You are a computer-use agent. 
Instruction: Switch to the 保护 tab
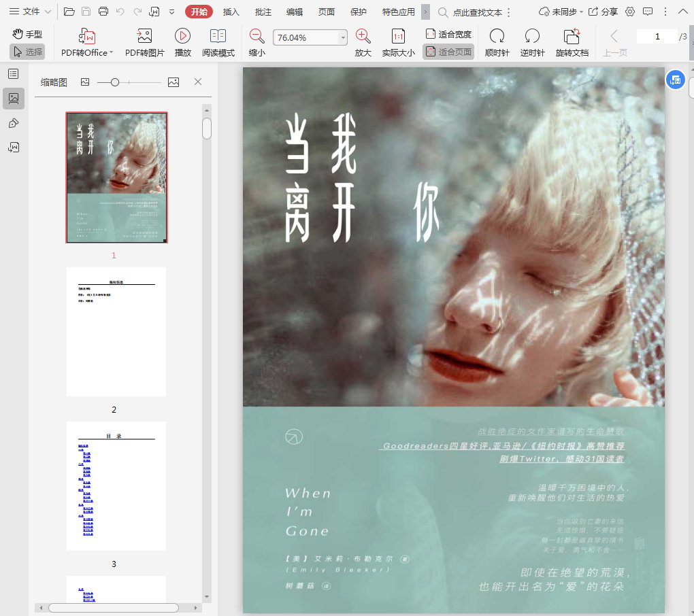pos(358,12)
